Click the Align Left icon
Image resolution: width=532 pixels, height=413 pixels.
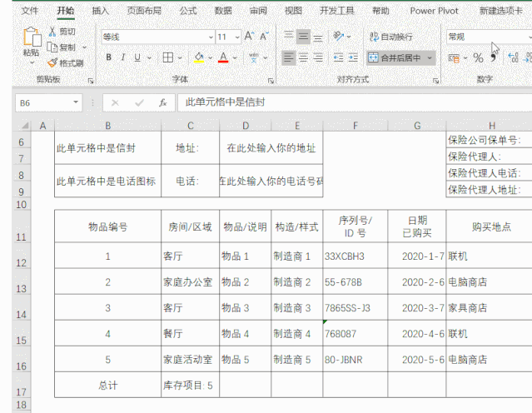[288, 57]
